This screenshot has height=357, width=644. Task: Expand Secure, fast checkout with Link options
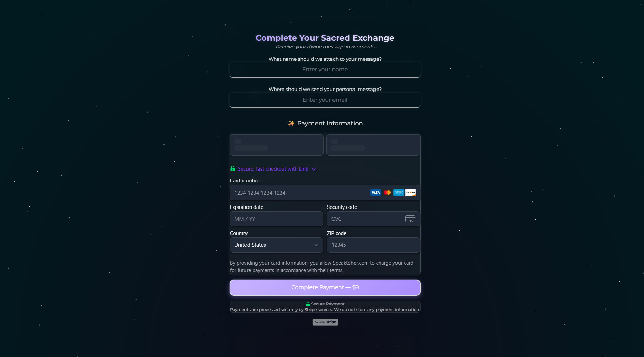pyautogui.click(x=313, y=169)
